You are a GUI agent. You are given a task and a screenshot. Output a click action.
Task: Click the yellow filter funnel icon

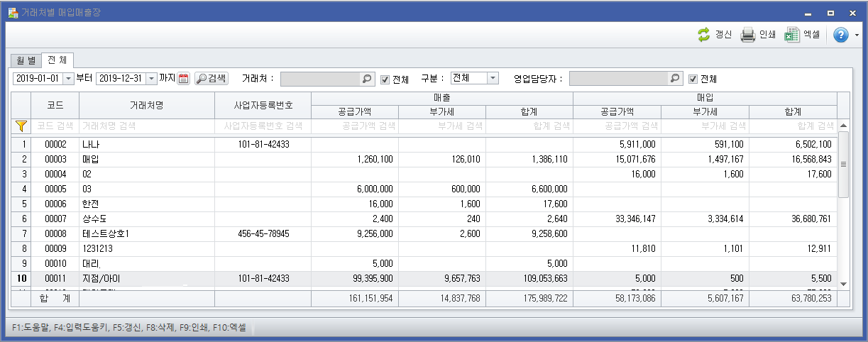(21, 126)
